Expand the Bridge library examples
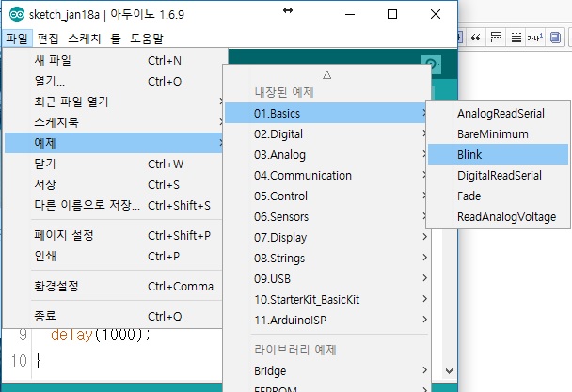The image size is (572, 392). 326,371
